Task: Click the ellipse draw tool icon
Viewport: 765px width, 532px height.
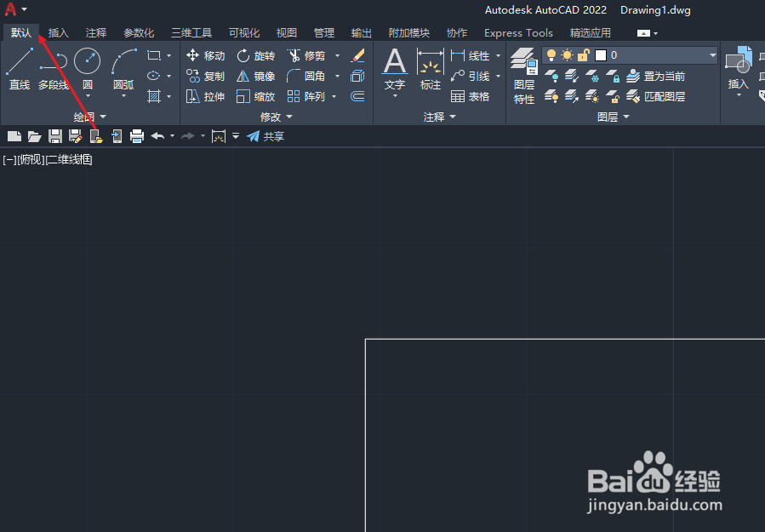Action: pos(154,76)
